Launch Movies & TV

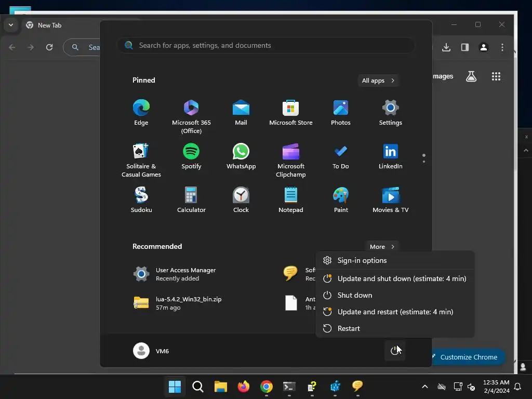(x=391, y=200)
